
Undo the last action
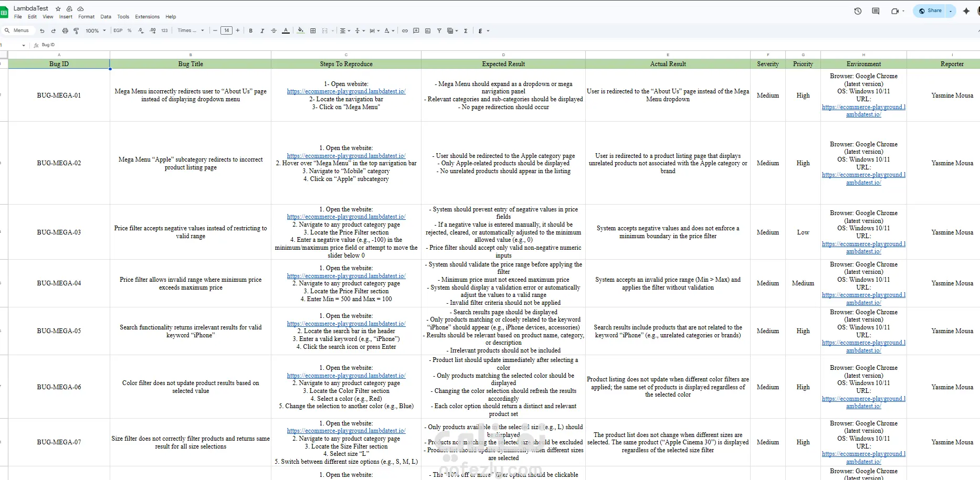(42, 31)
